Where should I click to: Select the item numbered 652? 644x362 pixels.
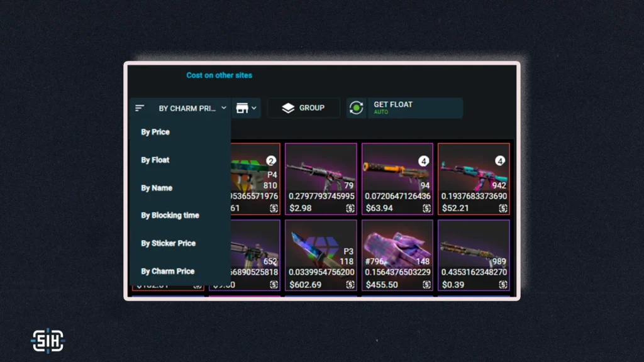pos(255,255)
